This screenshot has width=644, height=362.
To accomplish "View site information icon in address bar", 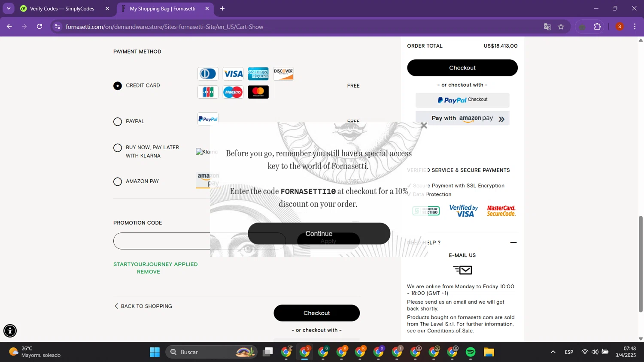I will point(58,27).
